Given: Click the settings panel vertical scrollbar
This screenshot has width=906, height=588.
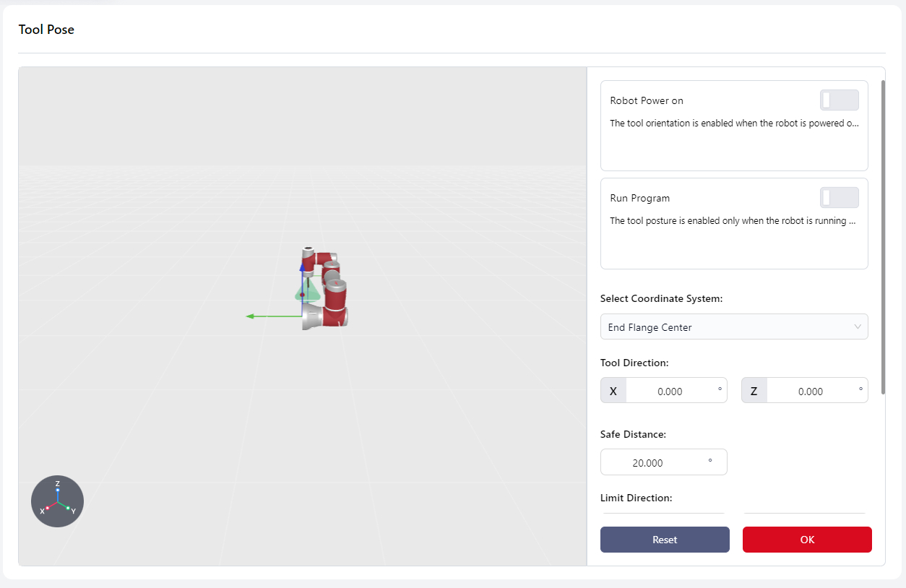Looking at the screenshot, I should [x=883, y=238].
